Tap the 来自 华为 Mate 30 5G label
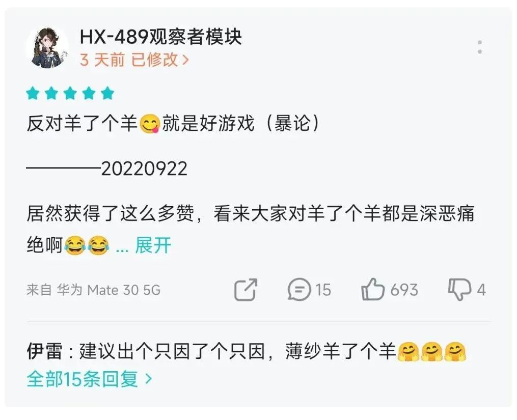Screen dimensions: 517x420 93,290
